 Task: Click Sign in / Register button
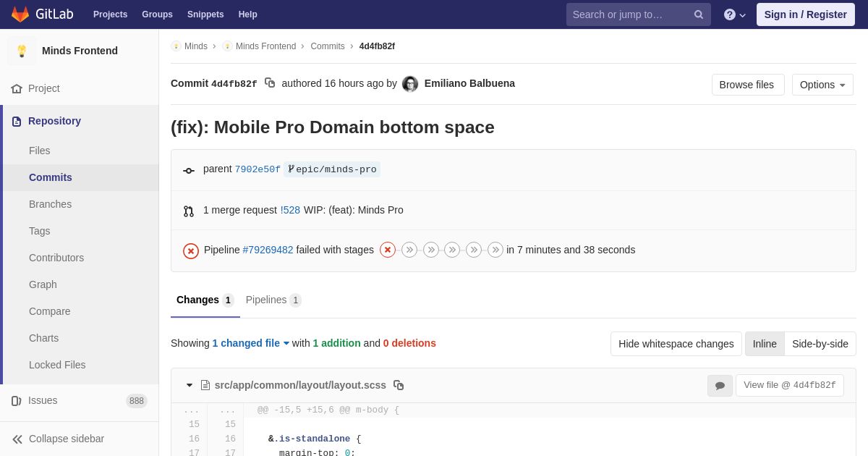pos(806,14)
